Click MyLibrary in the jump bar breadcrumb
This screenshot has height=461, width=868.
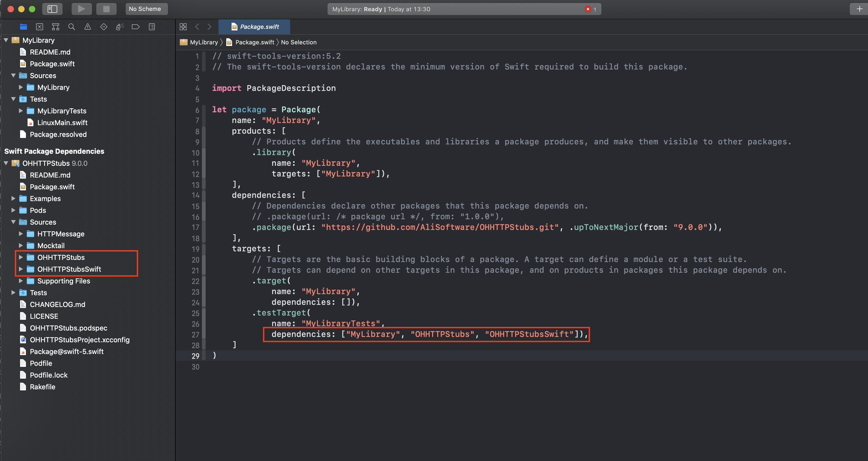pyautogui.click(x=203, y=42)
